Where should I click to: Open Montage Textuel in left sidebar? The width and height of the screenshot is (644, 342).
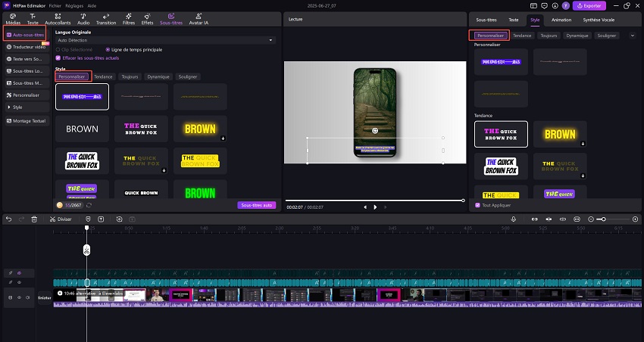[27, 121]
